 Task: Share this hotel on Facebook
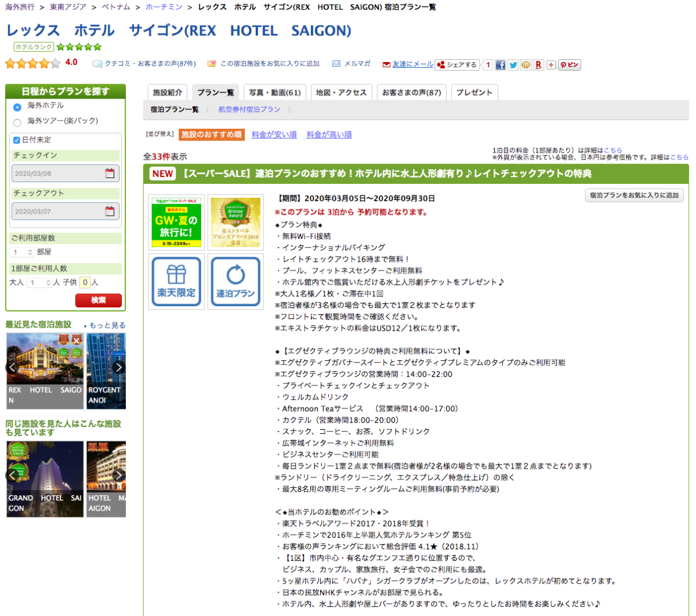point(500,65)
